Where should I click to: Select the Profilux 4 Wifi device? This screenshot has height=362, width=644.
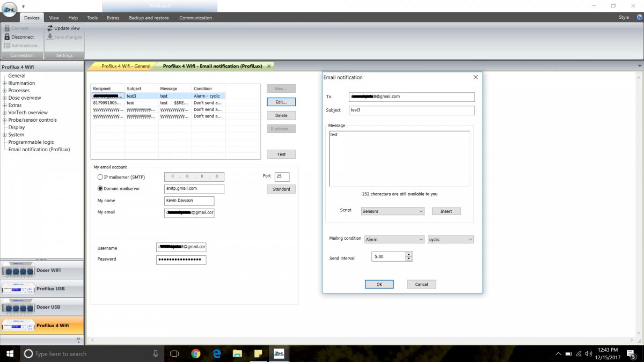(x=42, y=326)
